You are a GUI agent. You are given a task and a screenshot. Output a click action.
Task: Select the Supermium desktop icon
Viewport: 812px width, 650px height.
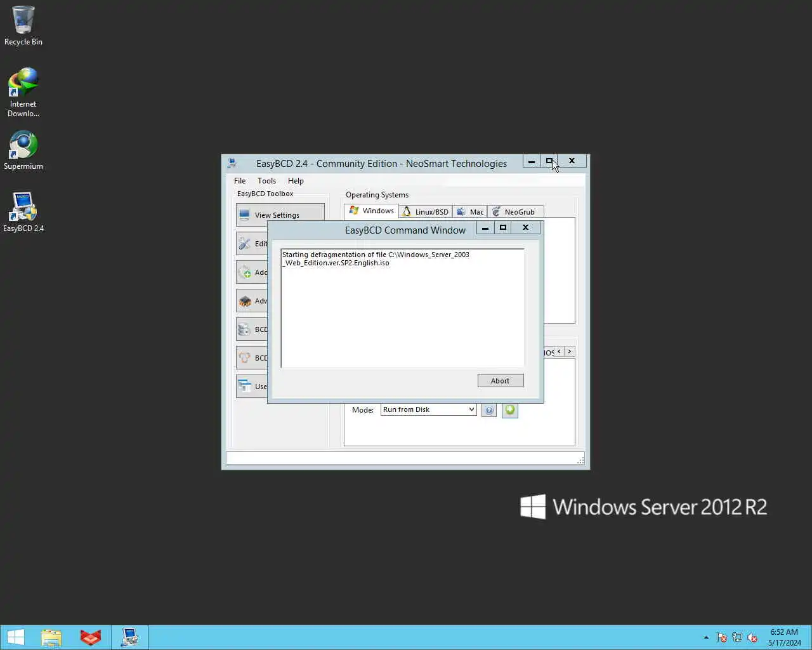pyautogui.click(x=23, y=150)
